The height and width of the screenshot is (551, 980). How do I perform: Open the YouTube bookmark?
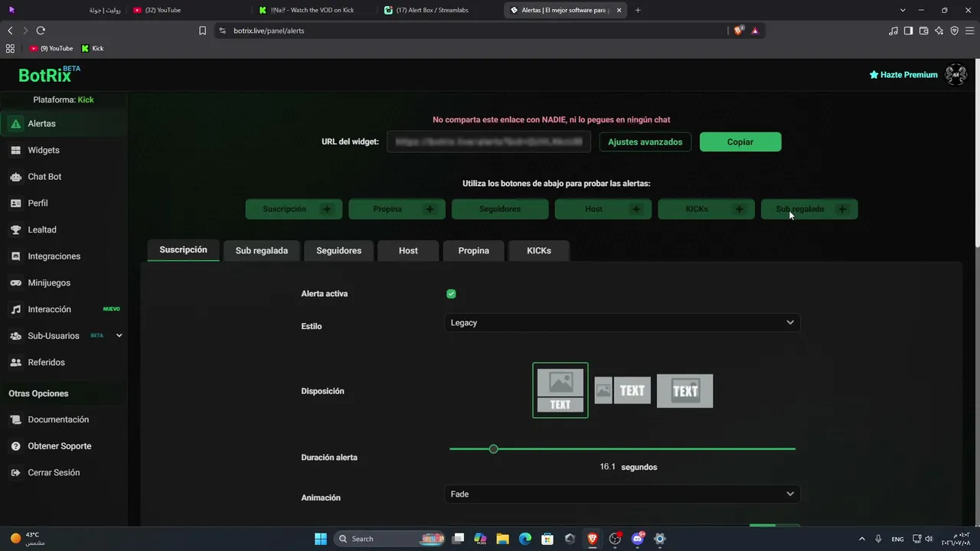51,48
